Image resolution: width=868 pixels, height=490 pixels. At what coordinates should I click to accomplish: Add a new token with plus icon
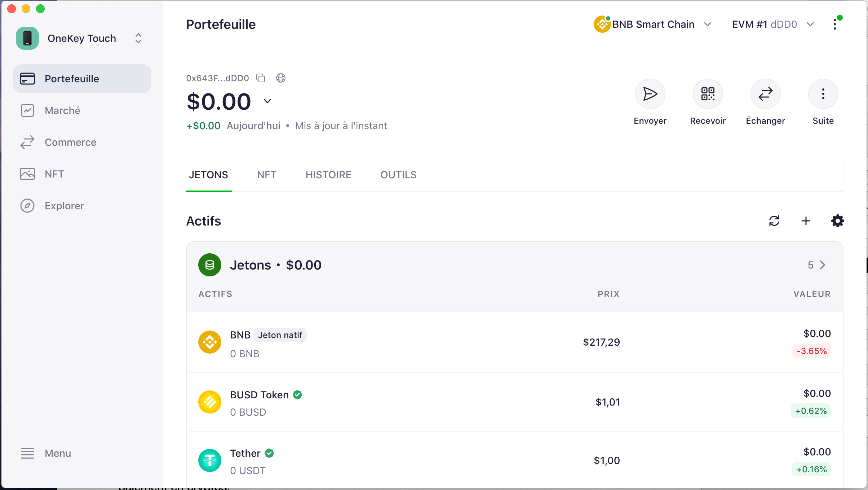[806, 221]
